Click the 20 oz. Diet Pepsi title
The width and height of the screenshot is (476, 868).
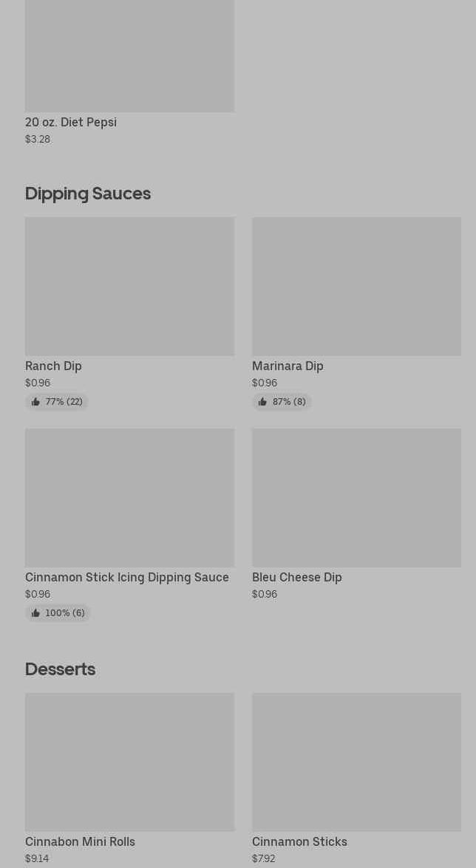point(71,123)
